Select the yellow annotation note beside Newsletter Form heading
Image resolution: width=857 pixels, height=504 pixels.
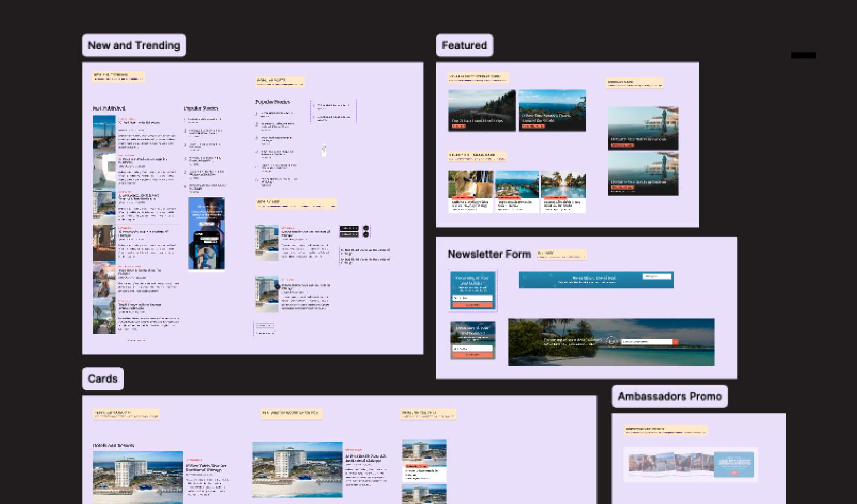click(562, 255)
